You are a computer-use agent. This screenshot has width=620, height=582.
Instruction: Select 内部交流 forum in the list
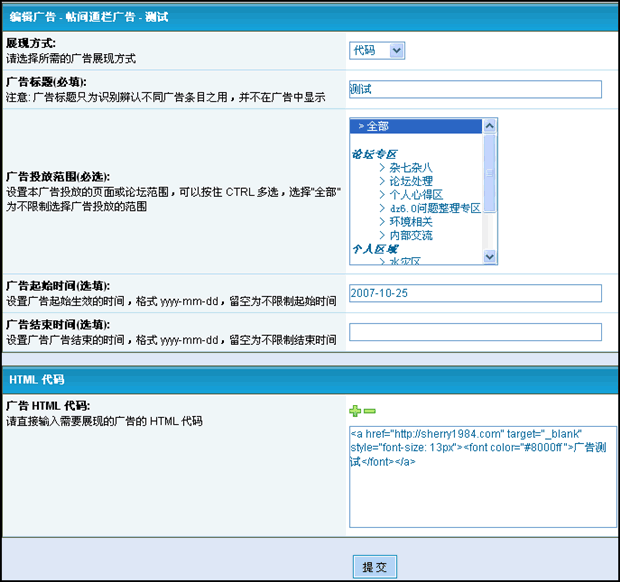(411, 235)
